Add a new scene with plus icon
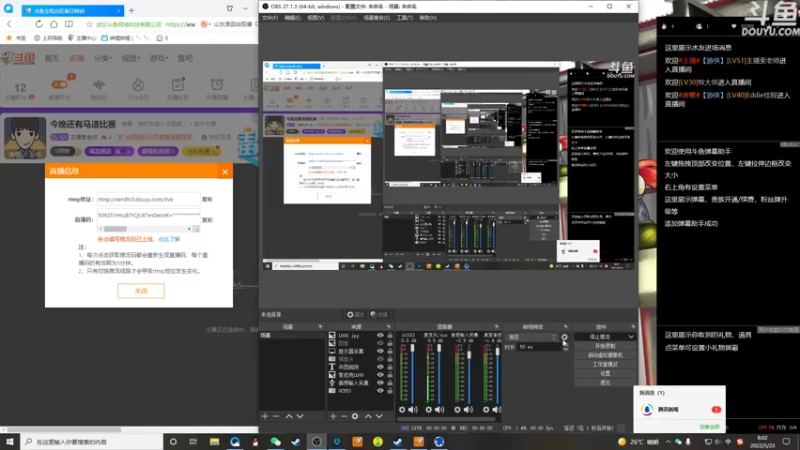This screenshot has width=800, height=450. [265, 416]
